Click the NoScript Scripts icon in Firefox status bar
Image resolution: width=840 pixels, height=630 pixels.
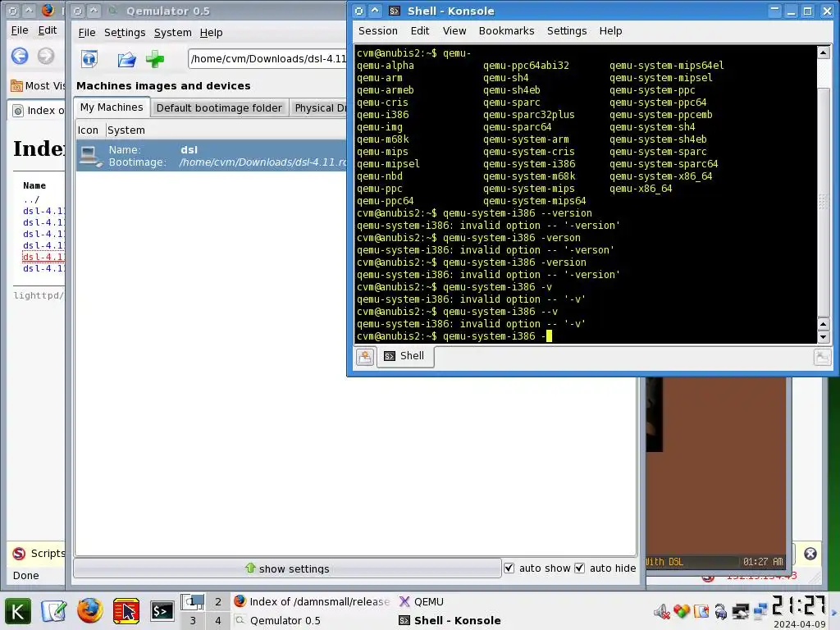click(x=20, y=554)
